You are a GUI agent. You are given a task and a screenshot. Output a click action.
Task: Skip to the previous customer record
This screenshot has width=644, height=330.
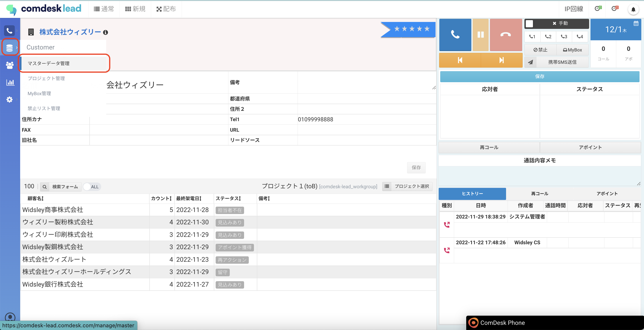[x=460, y=60]
